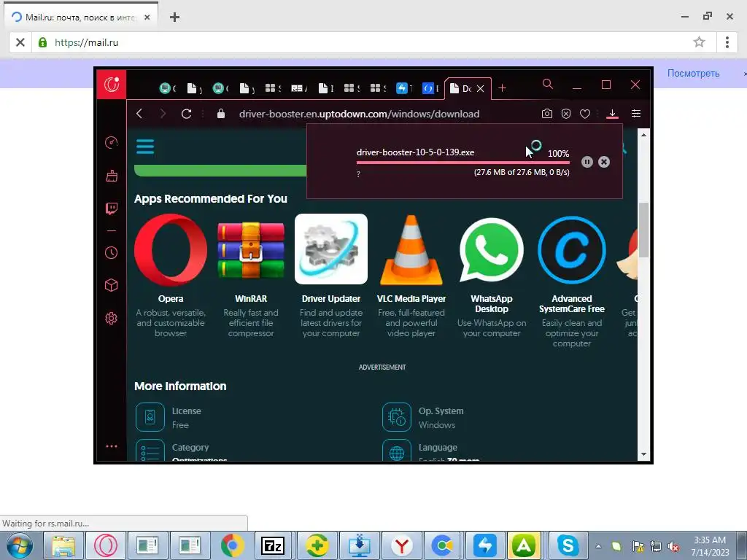The width and height of the screenshot is (747, 560).
Task: Click the License info icon
Action: click(x=150, y=417)
